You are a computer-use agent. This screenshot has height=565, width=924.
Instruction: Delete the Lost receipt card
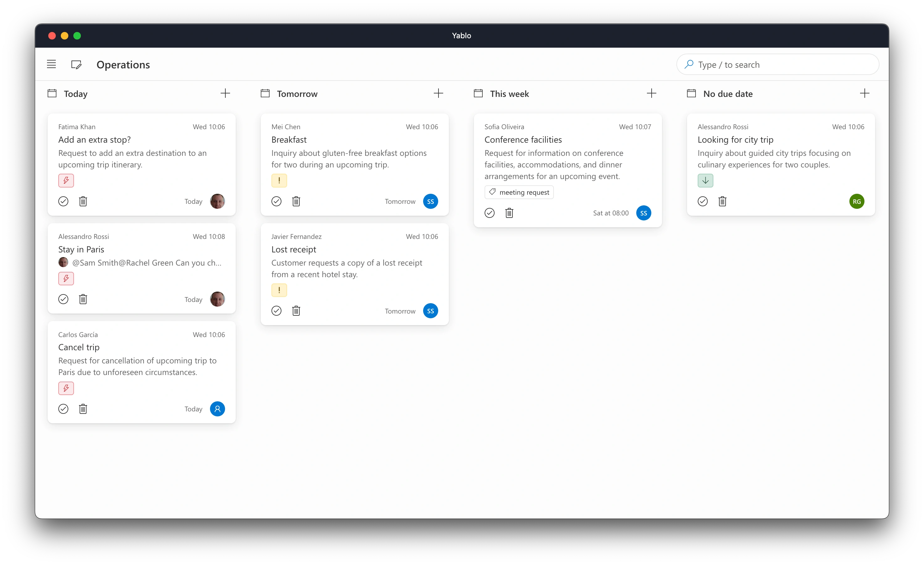(x=296, y=311)
